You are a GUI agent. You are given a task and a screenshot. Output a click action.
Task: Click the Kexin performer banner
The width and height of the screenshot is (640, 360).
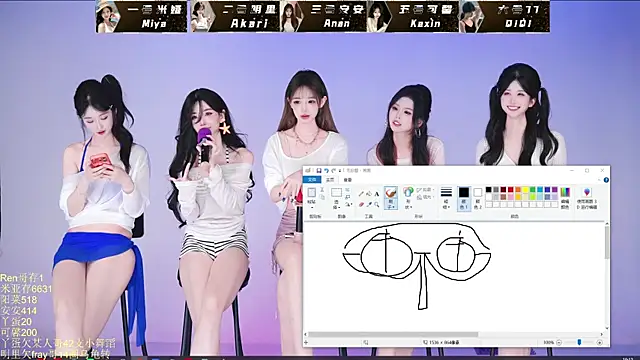coord(413,17)
